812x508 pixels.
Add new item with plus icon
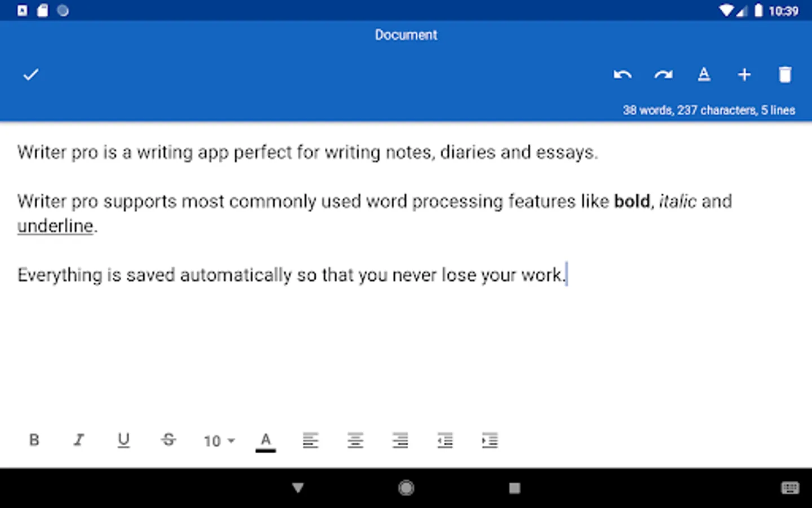click(744, 75)
